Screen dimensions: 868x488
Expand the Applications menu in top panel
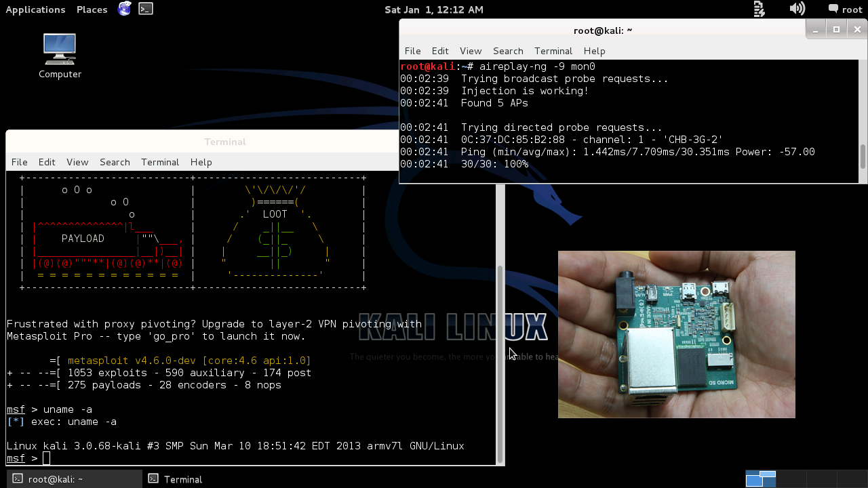pyautogui.click(x=35, y=9)
